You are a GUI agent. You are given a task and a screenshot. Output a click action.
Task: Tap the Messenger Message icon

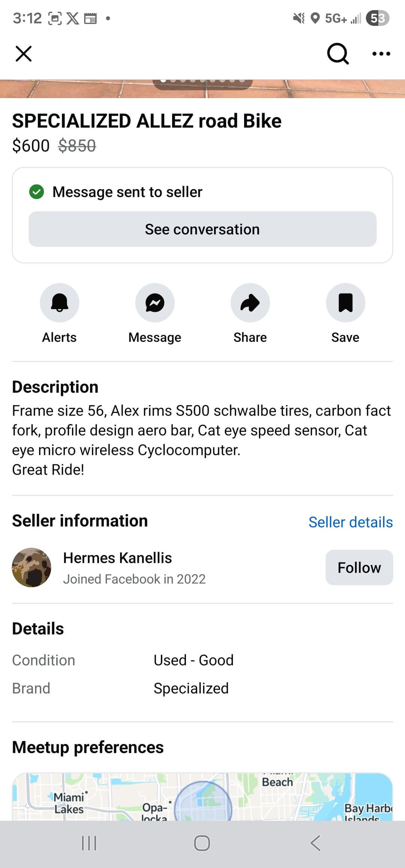pos(155,302)
